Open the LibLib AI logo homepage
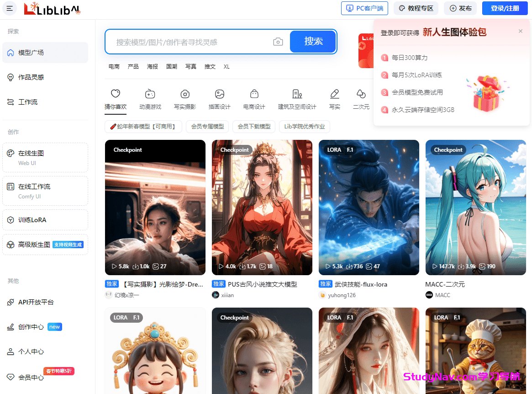Viewport: 532px width, 394px height. pos(52,8)
